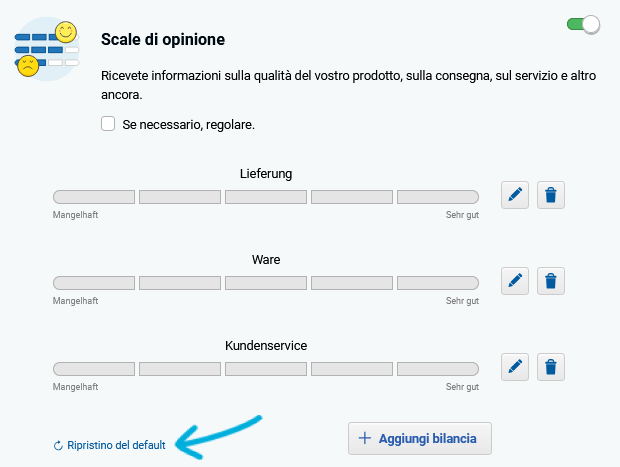The image size is (620, 467).
Task: Edit the Kundenservice scale with pencil icon
Action: click(x=514, y=367)
